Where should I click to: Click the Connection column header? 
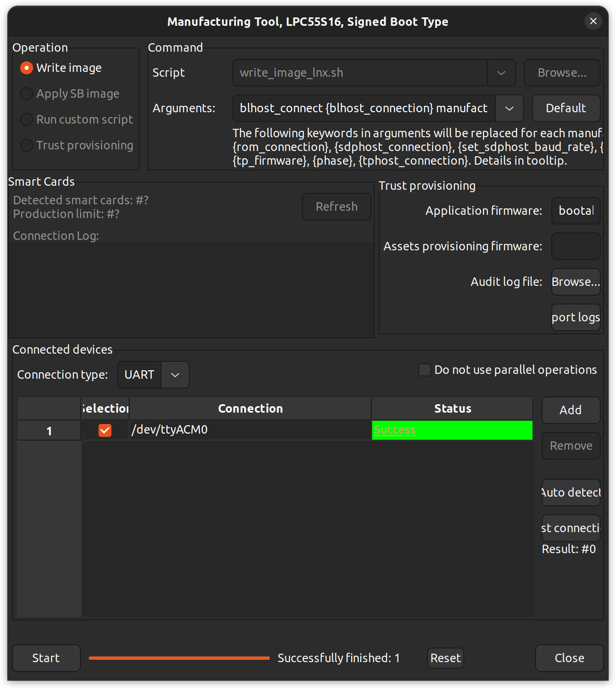click(250, 409)
